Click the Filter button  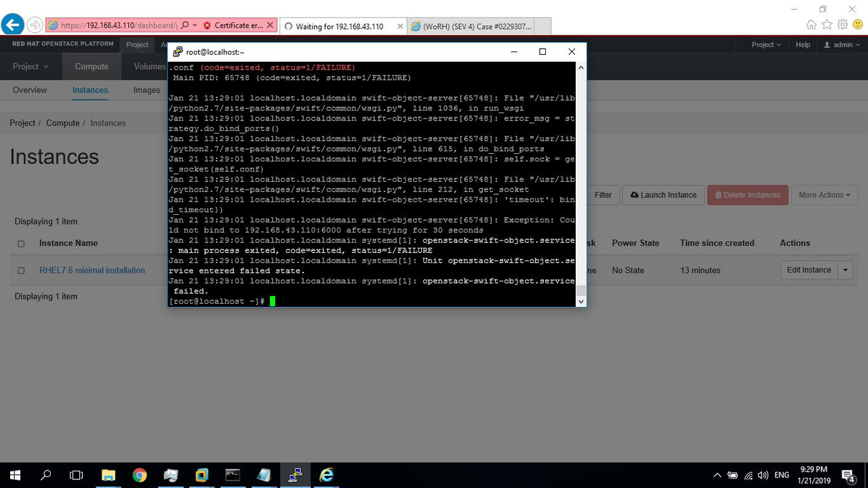603,195
